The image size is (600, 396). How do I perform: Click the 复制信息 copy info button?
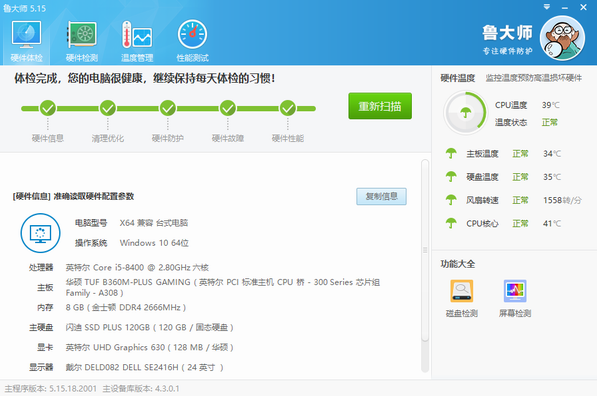(x=381, y=196)
